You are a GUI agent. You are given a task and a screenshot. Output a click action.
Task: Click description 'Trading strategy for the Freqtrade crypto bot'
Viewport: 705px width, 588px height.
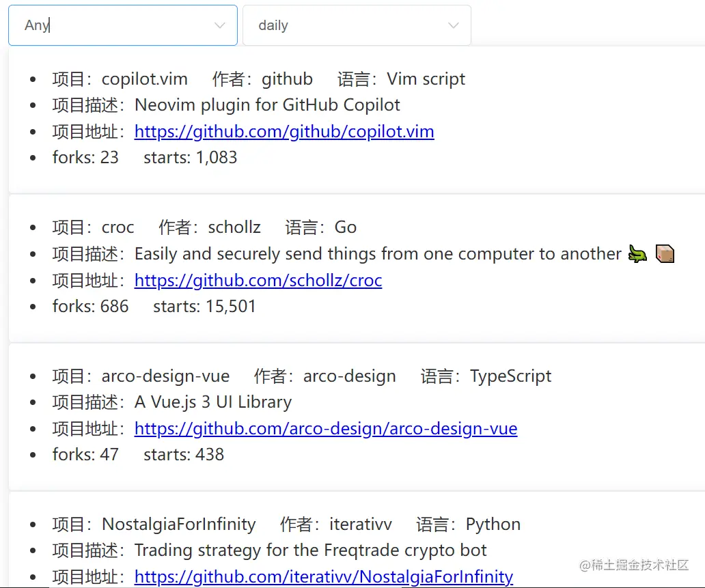point(311,550)
